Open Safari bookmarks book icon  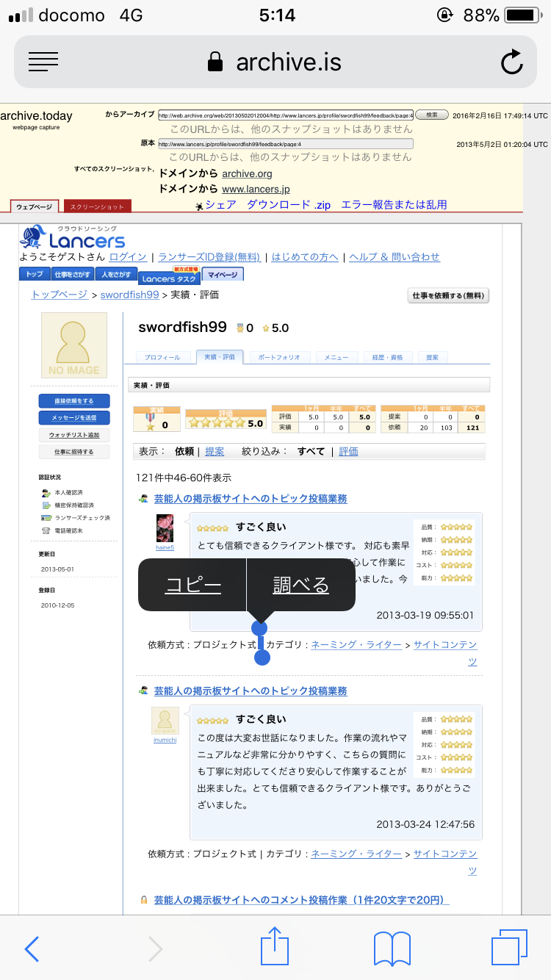click(x=392, y=948)
